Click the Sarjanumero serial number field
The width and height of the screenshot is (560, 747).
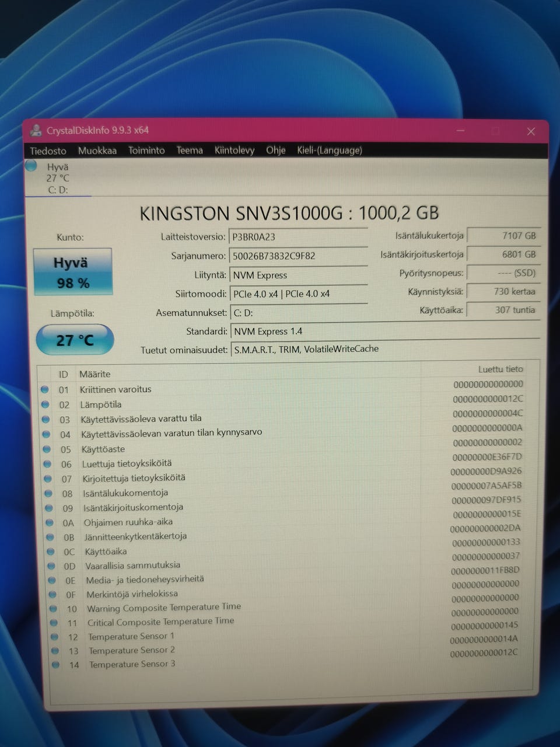[298, 256]
